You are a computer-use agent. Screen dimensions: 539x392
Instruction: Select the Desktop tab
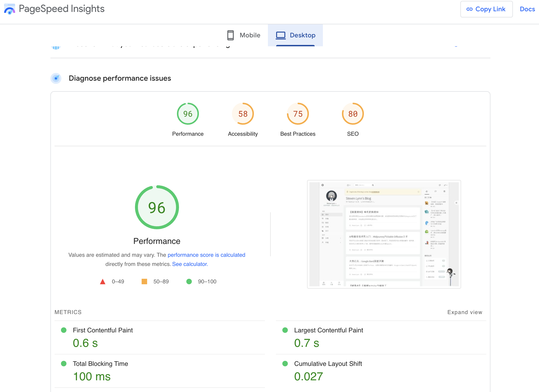pyautogui.click(x=295, y=35)
